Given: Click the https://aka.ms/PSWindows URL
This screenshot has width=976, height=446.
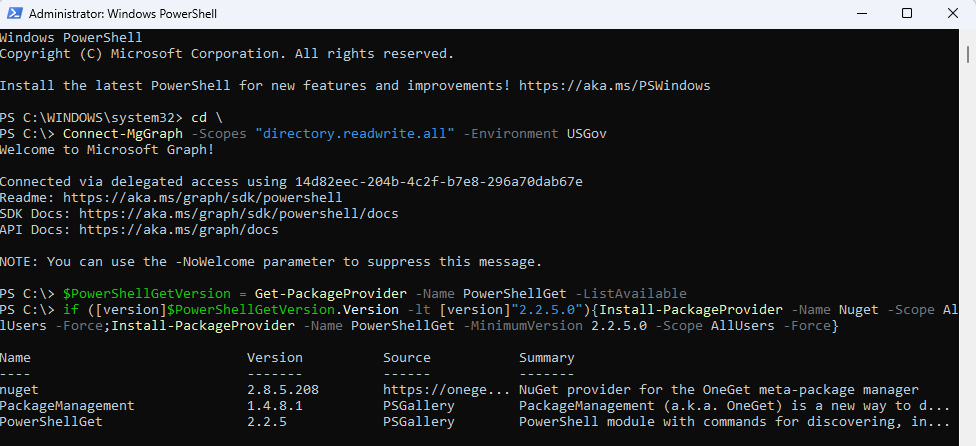Looking at the screenshot, I should (x=614, y=85).
